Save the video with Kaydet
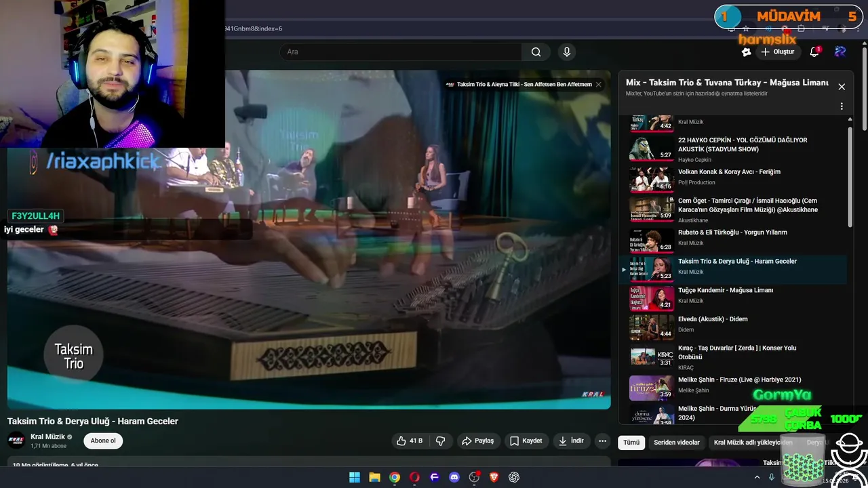Screen dimensions: 868x488 (x=526, y=441)
